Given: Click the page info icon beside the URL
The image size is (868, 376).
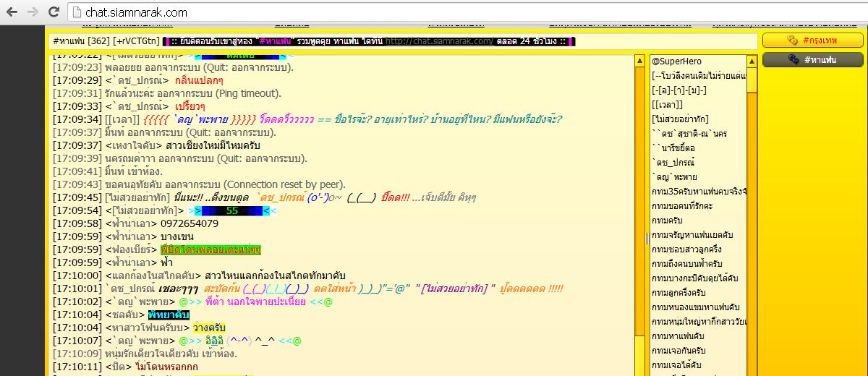Looking at the screenshot, I should click(77, 12).
